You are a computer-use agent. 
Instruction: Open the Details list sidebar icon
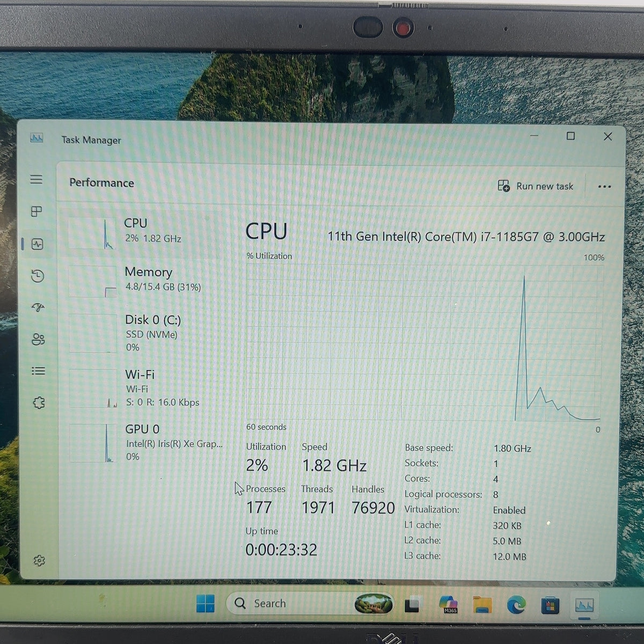point(38,371)
